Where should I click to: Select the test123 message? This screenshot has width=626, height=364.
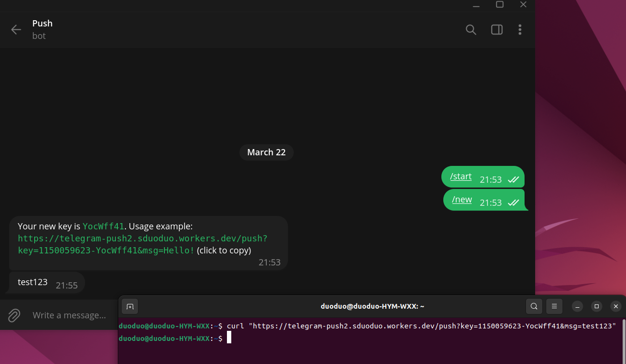[33, 282]
